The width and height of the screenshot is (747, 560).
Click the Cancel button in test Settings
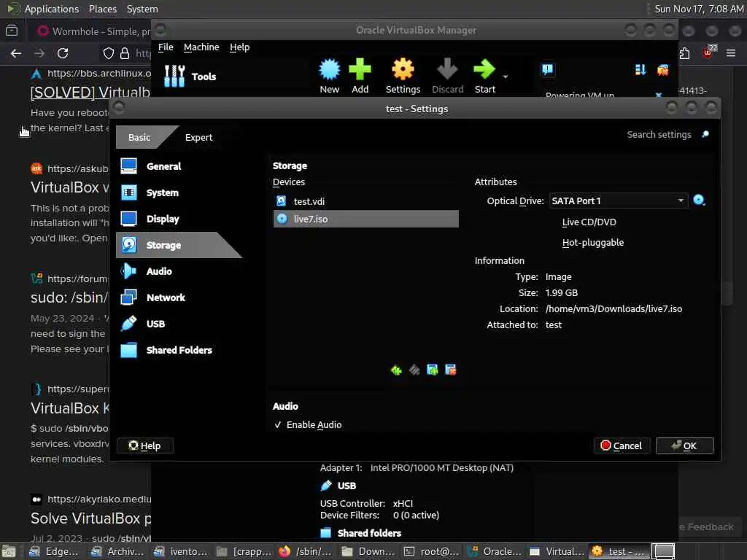pos(622,446)
